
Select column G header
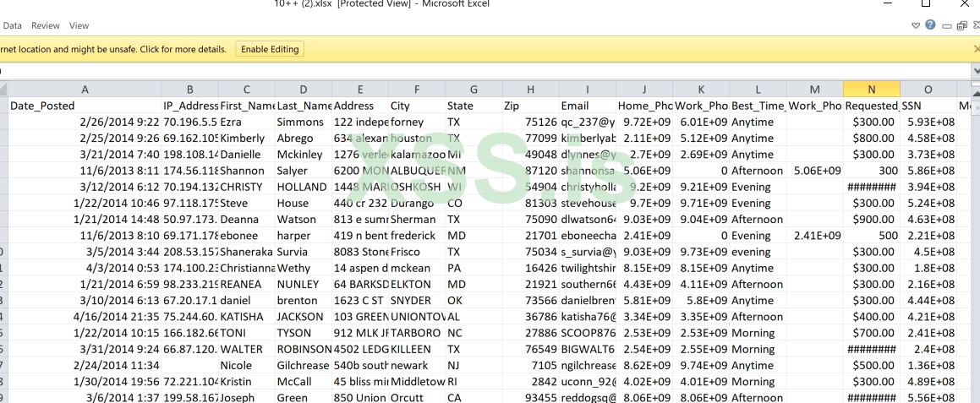coord(474,90)
